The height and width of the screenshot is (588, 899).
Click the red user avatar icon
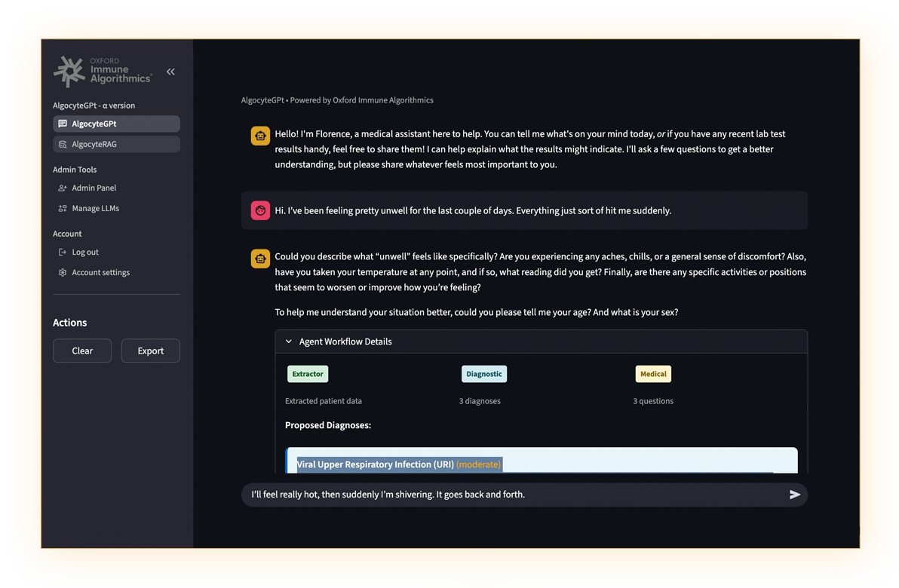point(260,210)
